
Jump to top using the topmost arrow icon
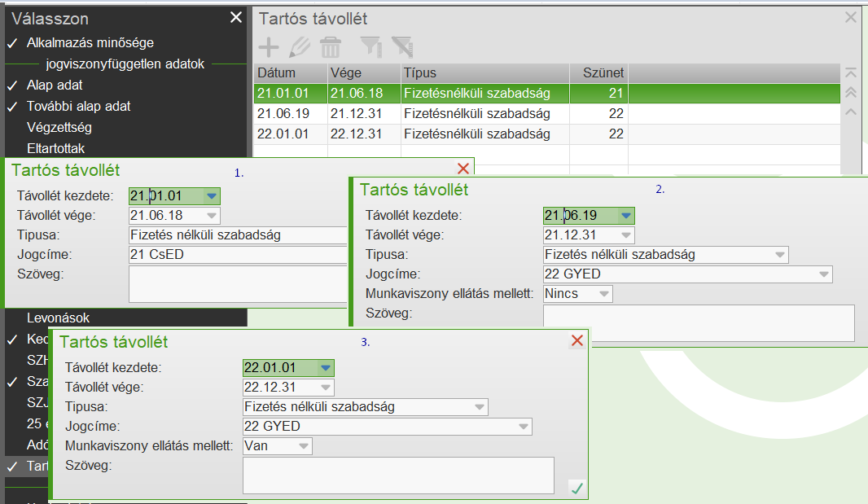tap(851, 72)
